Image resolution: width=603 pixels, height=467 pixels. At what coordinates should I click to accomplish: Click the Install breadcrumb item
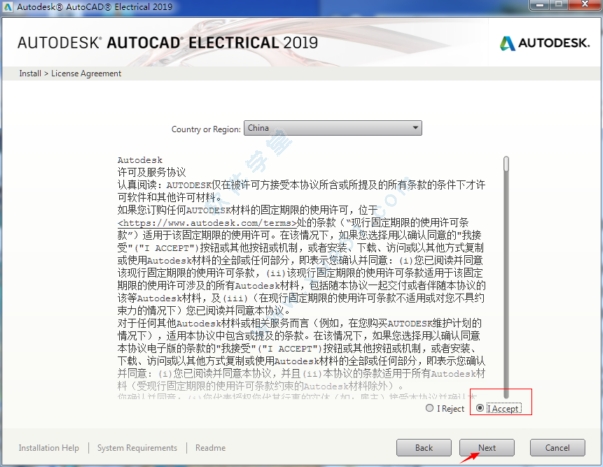tap(31, 74)
